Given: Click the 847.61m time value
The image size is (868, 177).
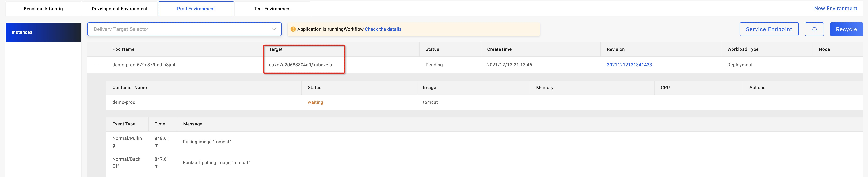Looking at the screenshot, I should click(162, 163).
